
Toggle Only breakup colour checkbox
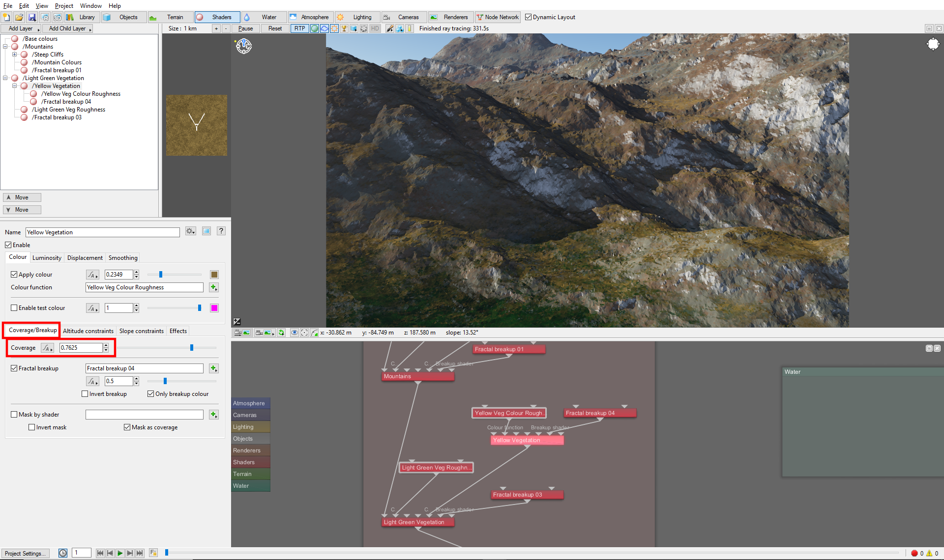(x=151, y=394)
